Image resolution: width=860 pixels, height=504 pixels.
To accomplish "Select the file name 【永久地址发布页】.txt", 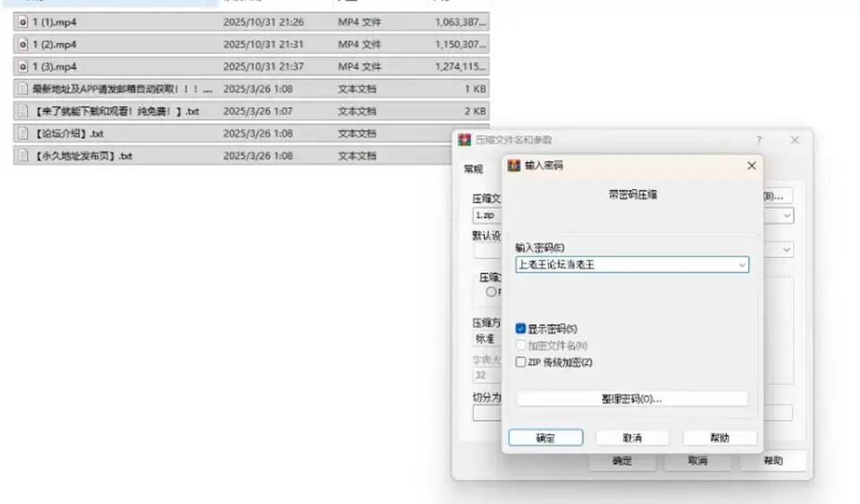I will click(82, 156).
